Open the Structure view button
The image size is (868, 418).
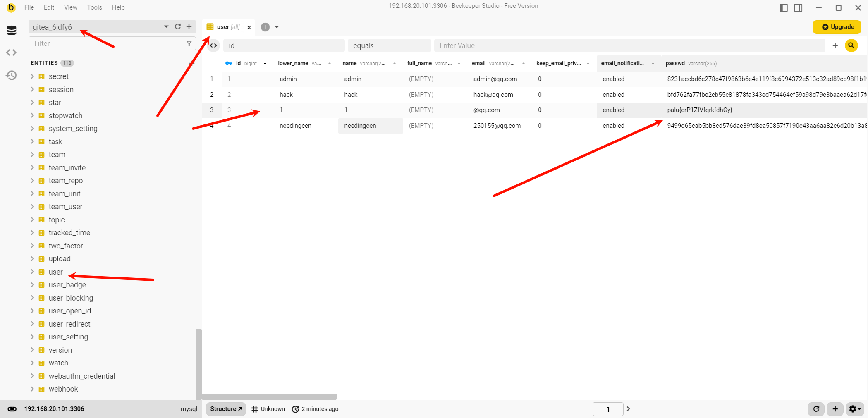pyautogui.click(x=226, y=409)
